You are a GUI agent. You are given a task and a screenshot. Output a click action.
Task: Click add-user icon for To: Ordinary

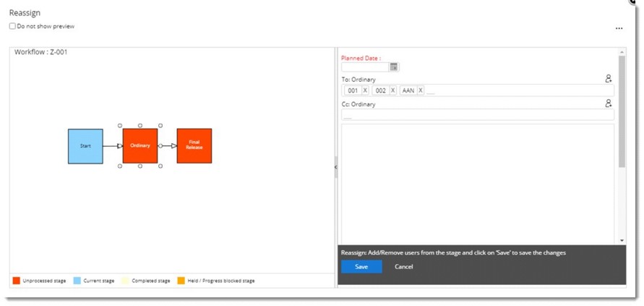click(609, 79)
